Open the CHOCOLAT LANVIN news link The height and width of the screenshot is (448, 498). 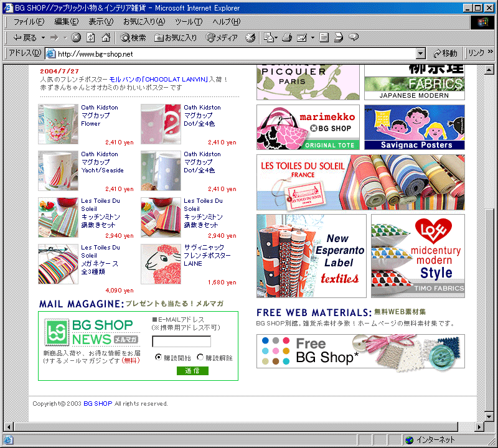pyautogui.click(x=158, y=80)
